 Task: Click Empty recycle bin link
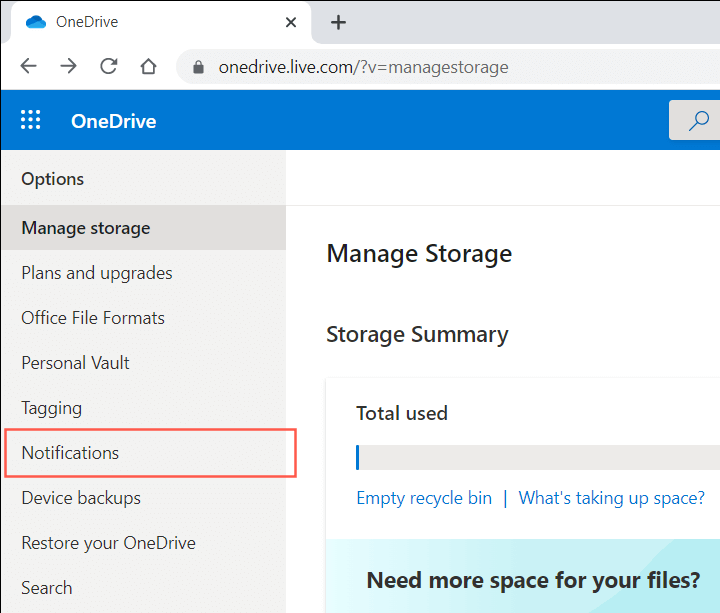coord(424,498)
